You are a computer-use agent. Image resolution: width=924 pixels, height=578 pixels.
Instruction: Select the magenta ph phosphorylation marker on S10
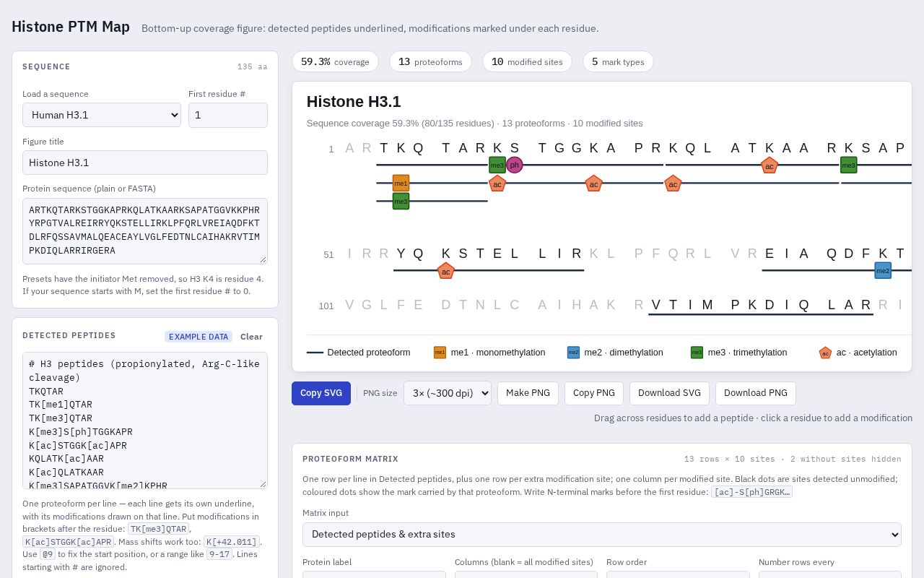(x=515, y=165)
